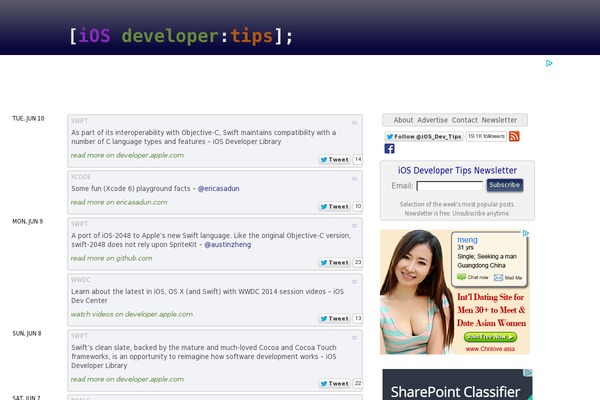Tweet the WWDC 2014 session videos post
Viewport: 600px width, 400px height.
tap(334, 318)
